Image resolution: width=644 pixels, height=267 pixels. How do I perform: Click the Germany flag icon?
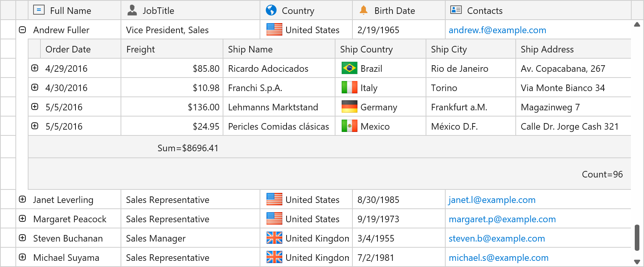tap(349, 107)
